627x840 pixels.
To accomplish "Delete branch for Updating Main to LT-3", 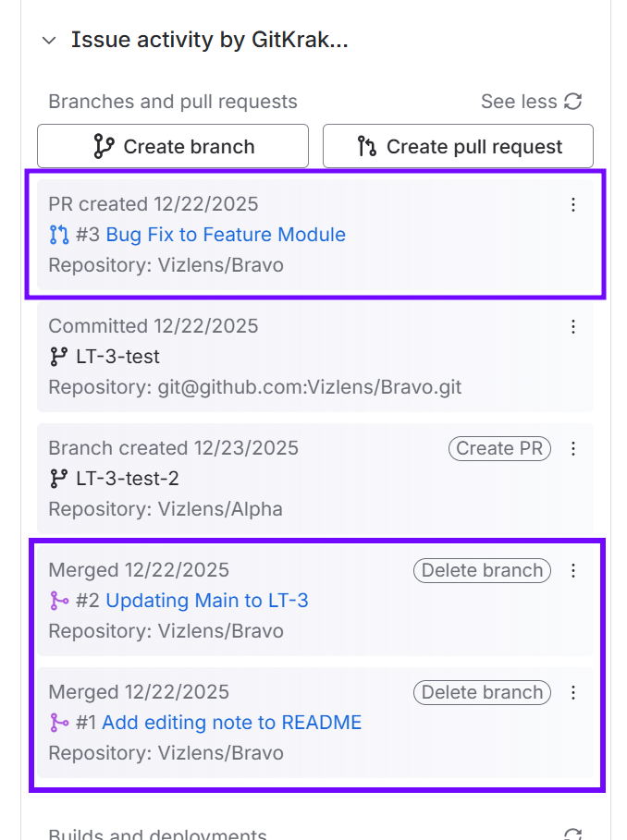I will [x=482, y=570].
